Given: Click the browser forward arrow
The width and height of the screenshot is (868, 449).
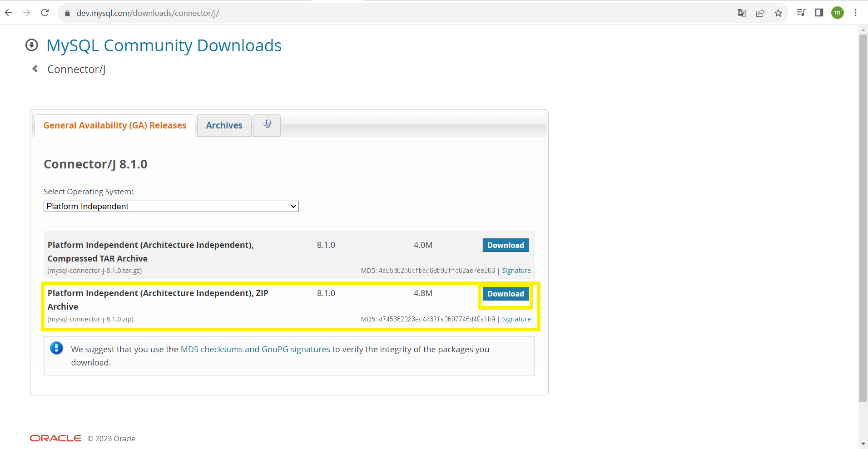Looking at the screenshot, I should (27, 13).
